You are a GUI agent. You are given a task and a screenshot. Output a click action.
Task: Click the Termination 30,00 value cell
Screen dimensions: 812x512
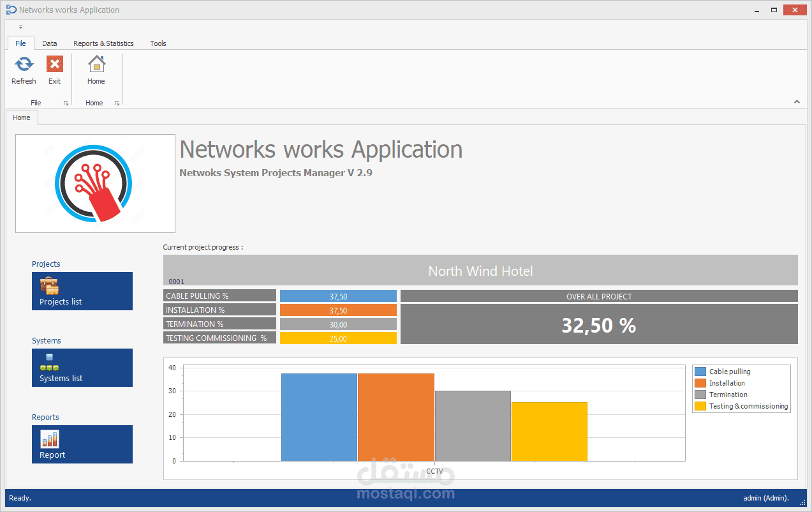coord(338,324)
